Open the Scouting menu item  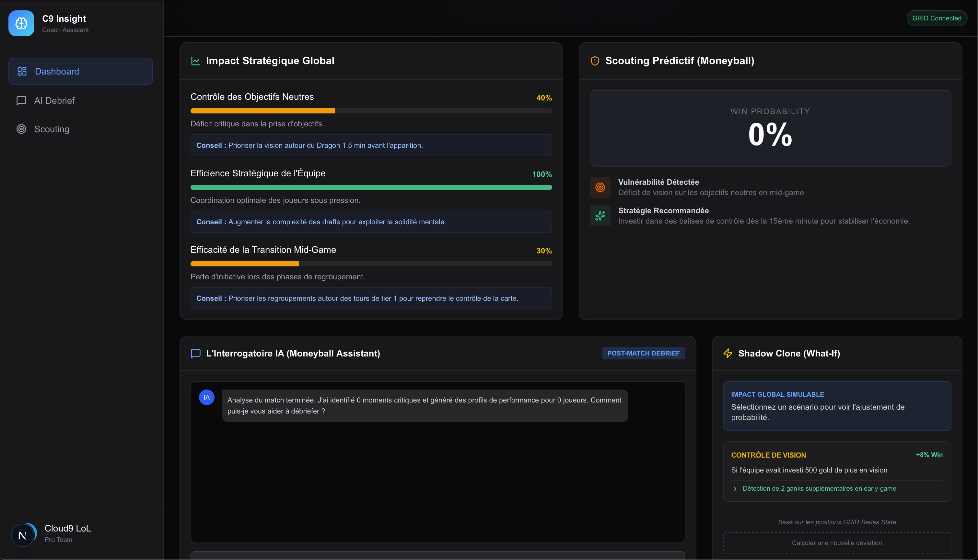click(52, 129)
